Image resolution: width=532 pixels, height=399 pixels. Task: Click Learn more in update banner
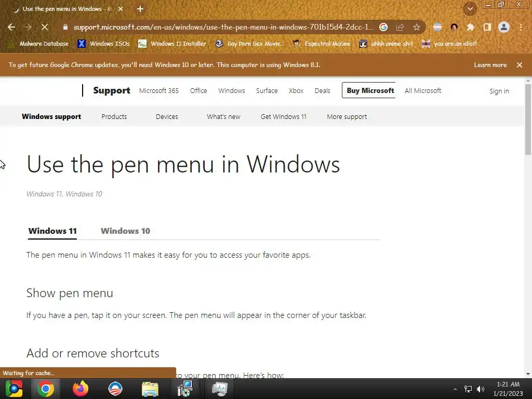coord(490,65)
